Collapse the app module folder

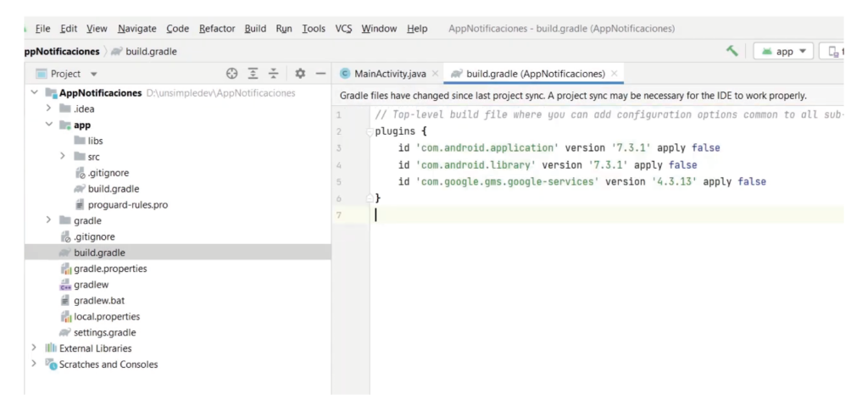(49, 125)
